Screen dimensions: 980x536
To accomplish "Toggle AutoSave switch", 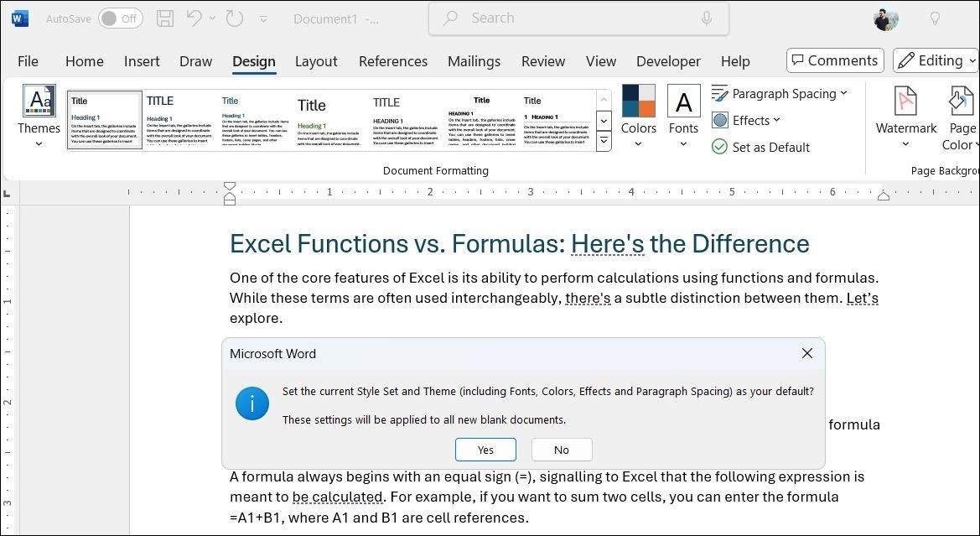I will point(121,18).
